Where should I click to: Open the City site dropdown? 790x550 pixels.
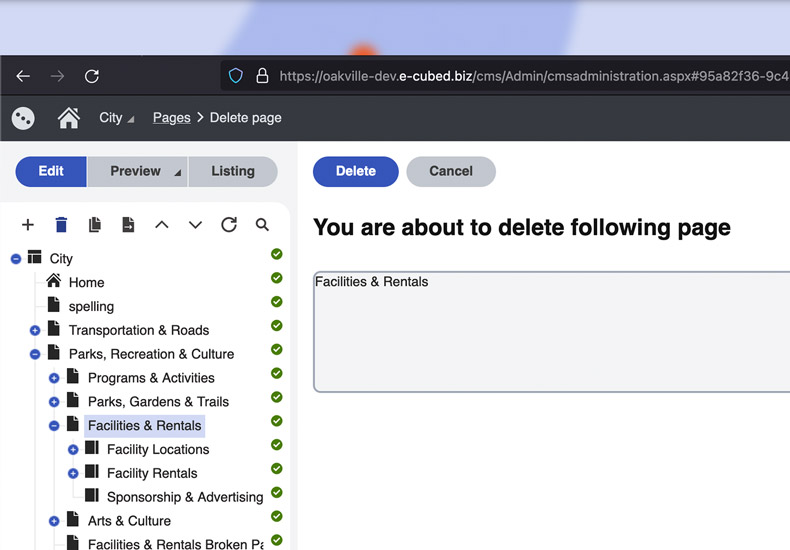pyautogui.click(x=116, y=118)
